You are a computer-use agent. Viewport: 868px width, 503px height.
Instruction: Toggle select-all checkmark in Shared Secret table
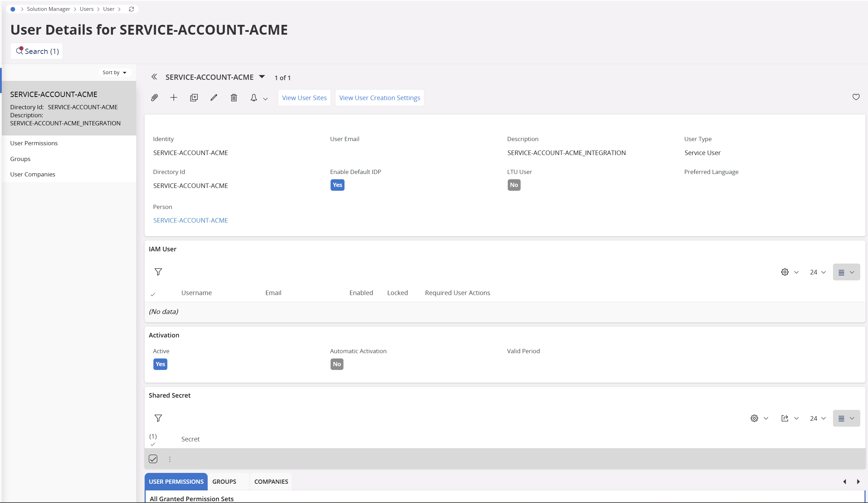153,444
